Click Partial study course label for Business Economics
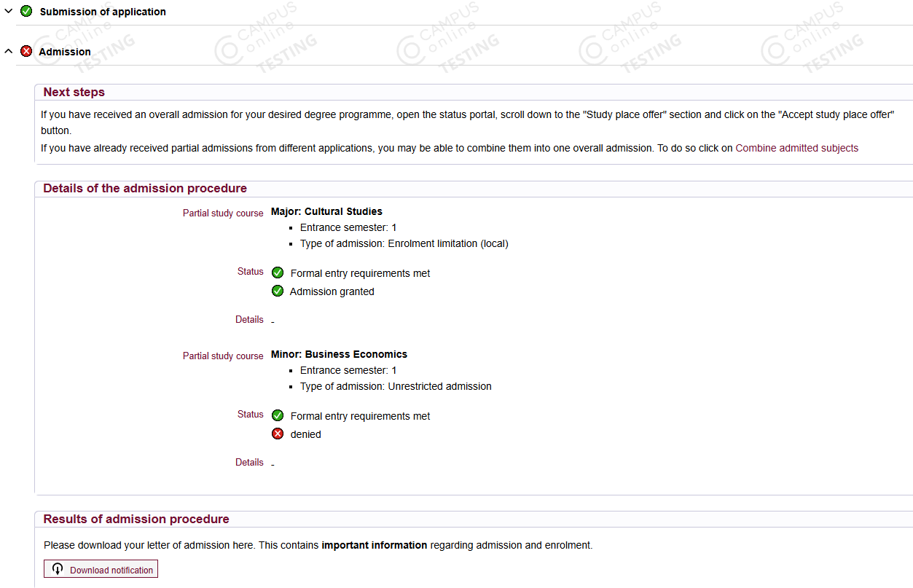Image resolution: width=913 pixels, height=588 pixels. coord(223,356)
